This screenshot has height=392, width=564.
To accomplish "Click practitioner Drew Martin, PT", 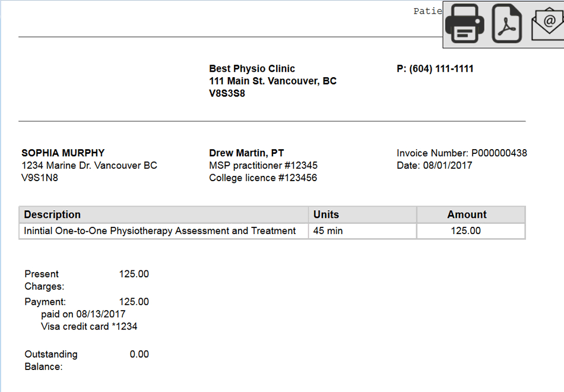I will click(246, 153).
